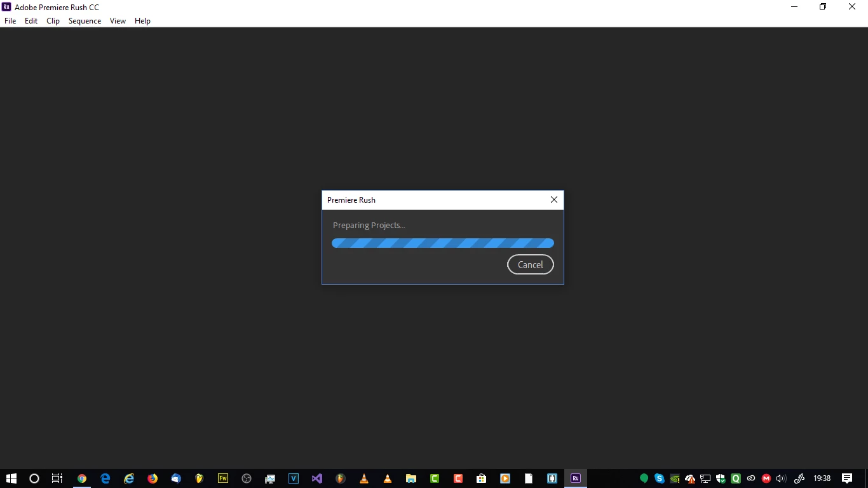Image resolution: width=868 pixels, height=488 pixels.
Task: Open the Windows Start menu
Action: point(11,478)
